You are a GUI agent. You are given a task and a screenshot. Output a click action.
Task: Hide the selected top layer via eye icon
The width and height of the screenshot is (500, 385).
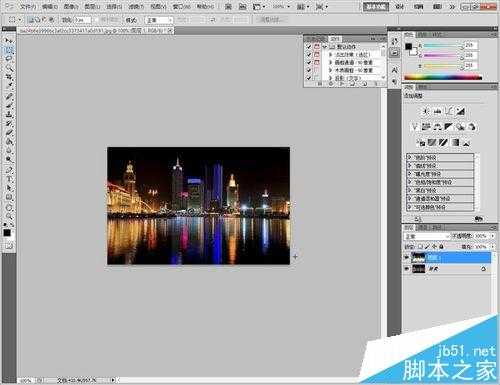click(x=406, y=257)
